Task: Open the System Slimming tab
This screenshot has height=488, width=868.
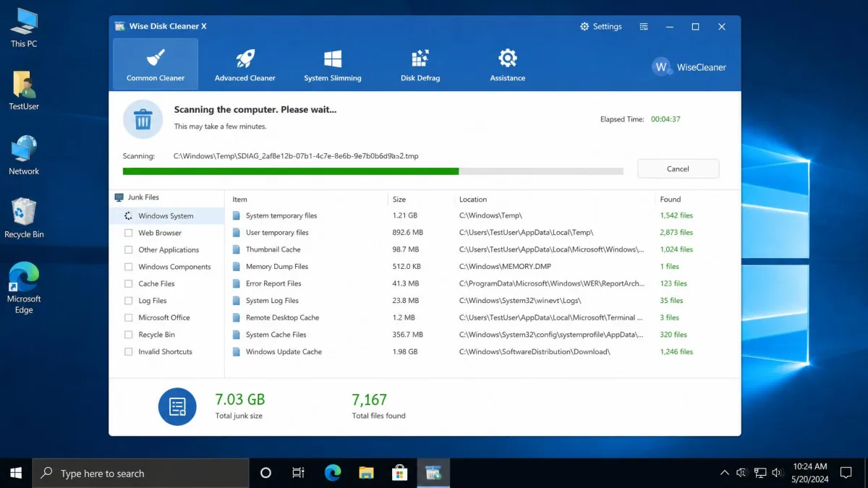Action: (x=333, y=64)
